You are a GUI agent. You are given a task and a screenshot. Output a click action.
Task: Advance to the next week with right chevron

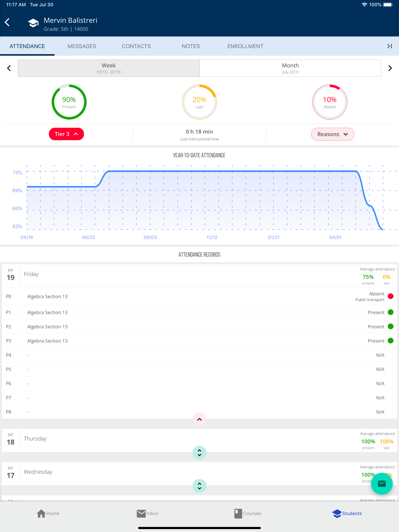[x=390, y=68]
